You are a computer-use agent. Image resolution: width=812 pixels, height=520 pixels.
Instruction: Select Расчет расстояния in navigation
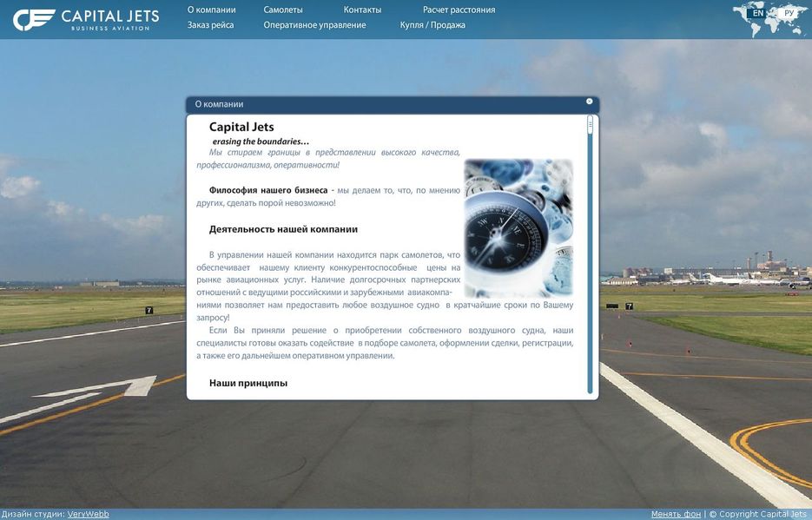[x=459, y=10]
